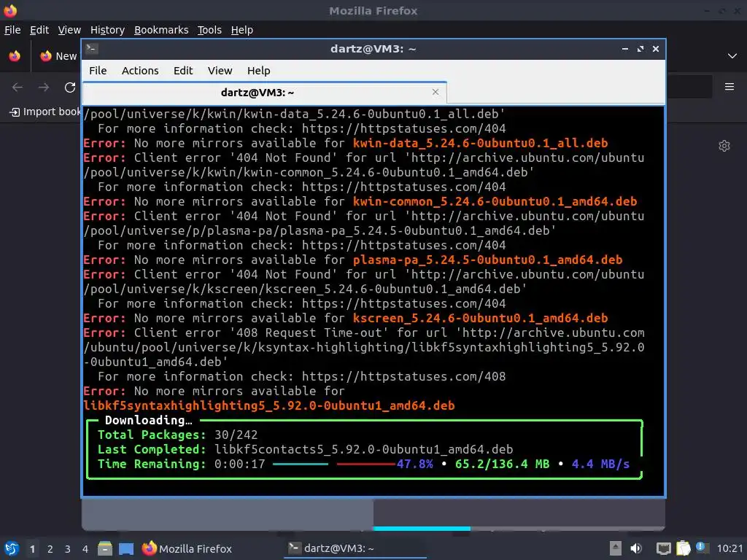Open update notifier tray icon

click(x=702, y=547)
